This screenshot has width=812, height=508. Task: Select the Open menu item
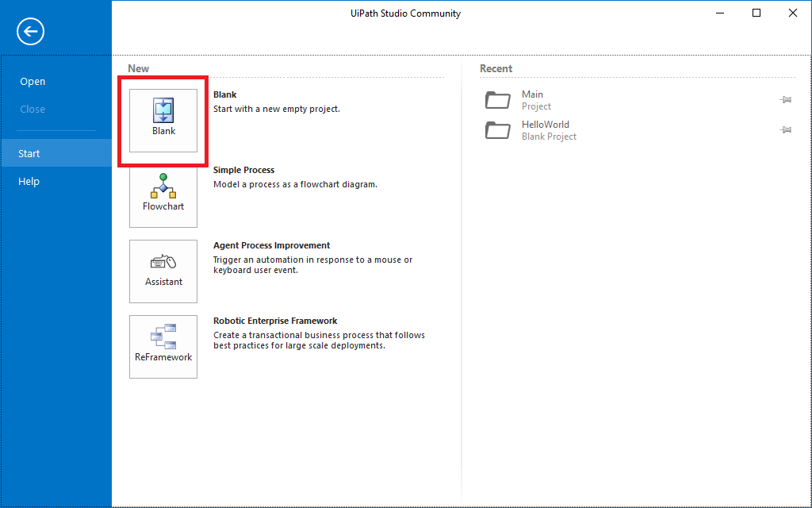click(x=33, y=82)
